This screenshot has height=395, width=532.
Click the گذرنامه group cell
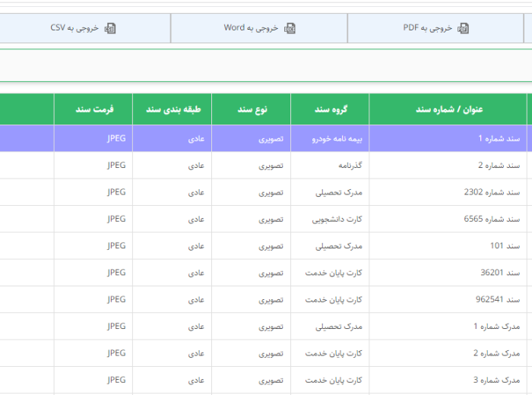[347, 165]
